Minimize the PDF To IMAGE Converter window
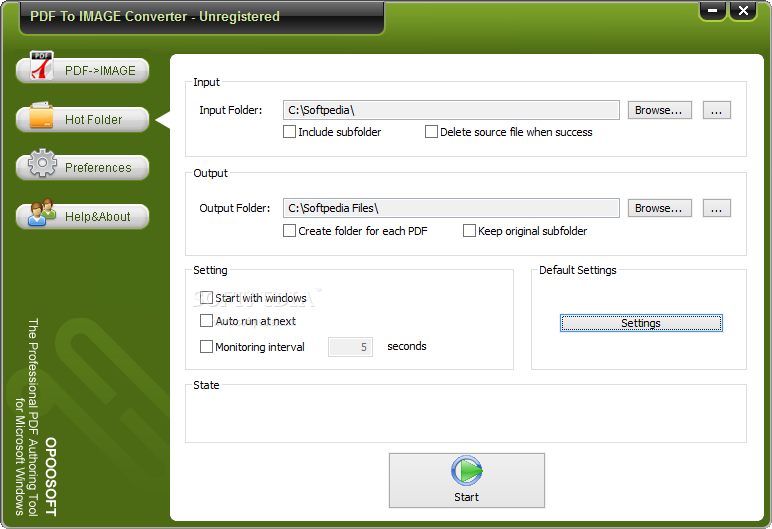Screen dimensions: 772x529 pyautogui.click(x=712, y=11)
